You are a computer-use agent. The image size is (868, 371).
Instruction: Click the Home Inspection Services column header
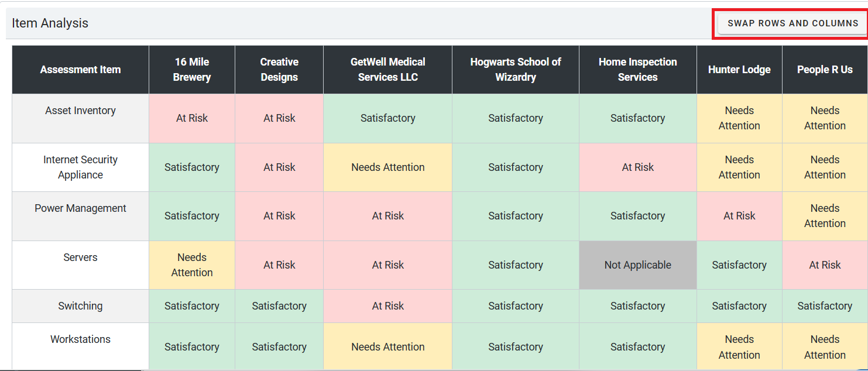638,70
